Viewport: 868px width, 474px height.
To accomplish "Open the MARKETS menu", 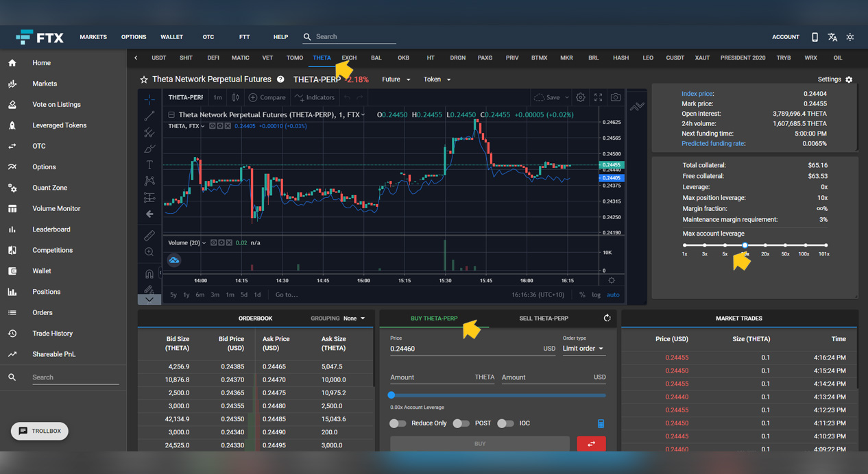I will pos(93,37).
